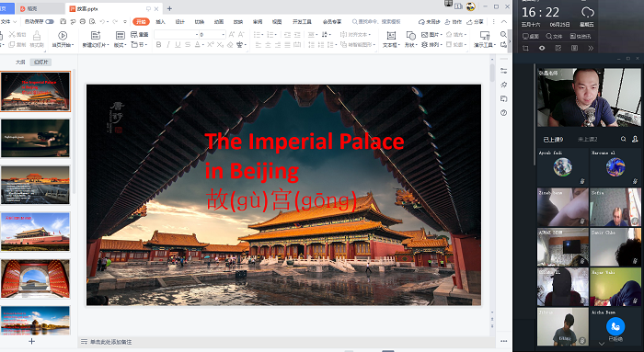Open the 插入 ribbon tab
This screenshot has height=352, width=644.
pos(160,21)
